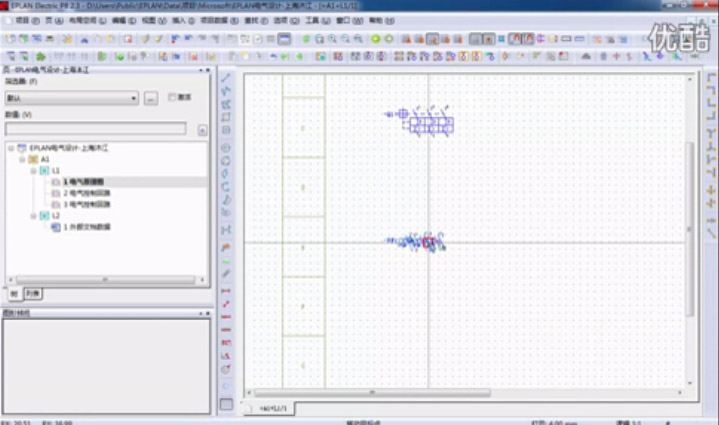Open the 编辑(E) menu
719x425 pixels.
tap(124, 21)
